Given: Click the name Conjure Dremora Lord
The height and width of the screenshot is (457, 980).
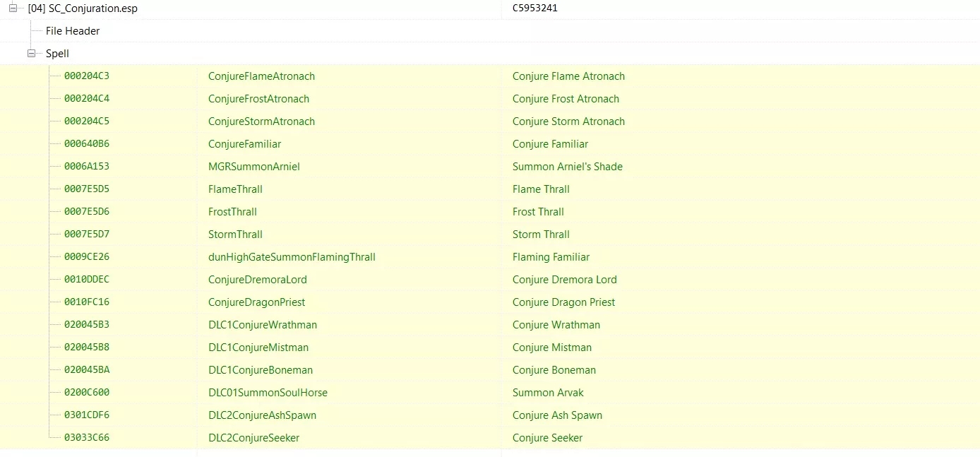Looking at the screenshot, I should pyautogui.click(x=565, y=280).
